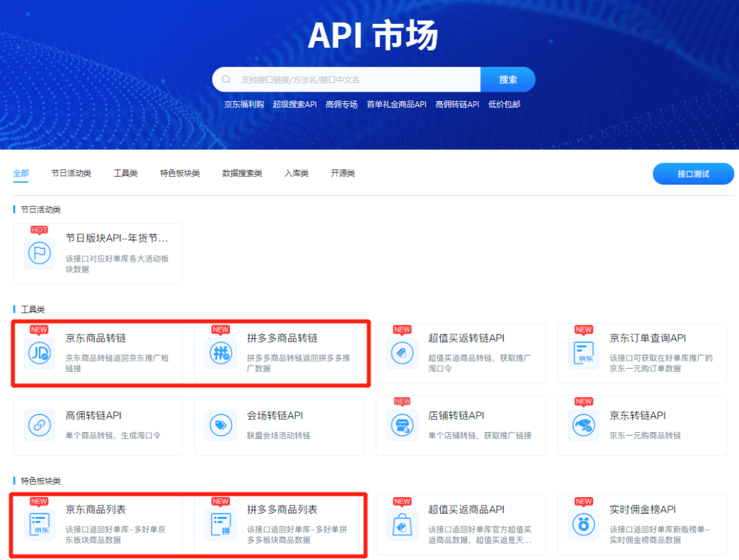Screen dimensions: 739x560
Task: Click the 实时佣金榜API medal icon
Action: tap(584, 524)
